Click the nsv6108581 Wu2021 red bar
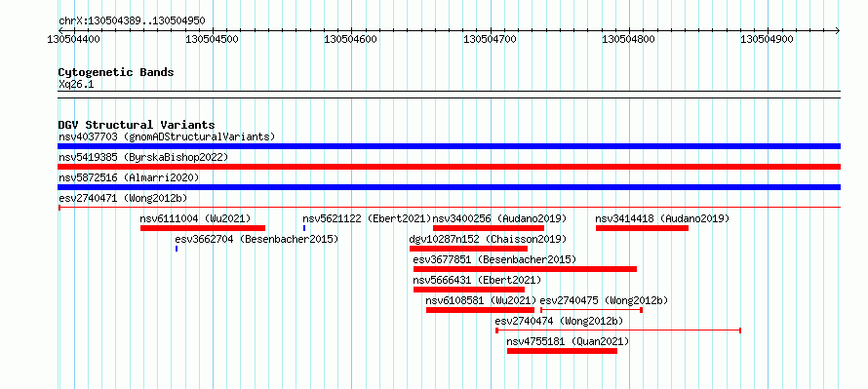This screenshot has height=389, width=868. tap(480, 310)
